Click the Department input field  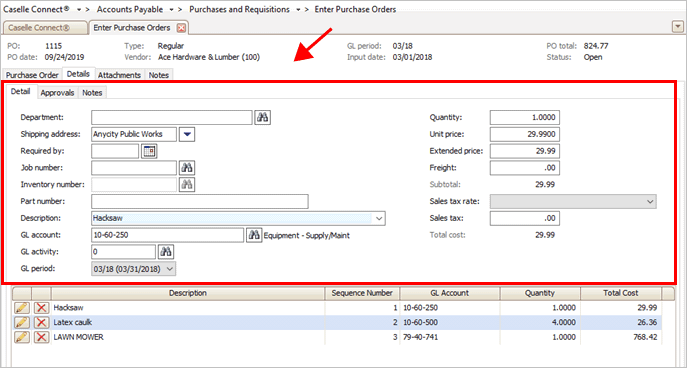click(172, 117)
